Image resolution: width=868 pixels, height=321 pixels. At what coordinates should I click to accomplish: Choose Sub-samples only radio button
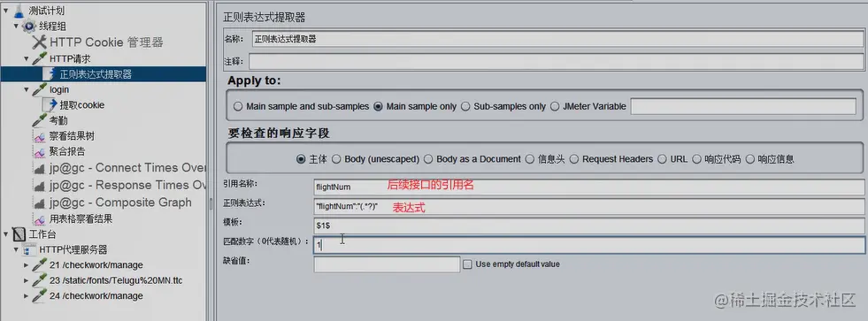coord(465,106)
